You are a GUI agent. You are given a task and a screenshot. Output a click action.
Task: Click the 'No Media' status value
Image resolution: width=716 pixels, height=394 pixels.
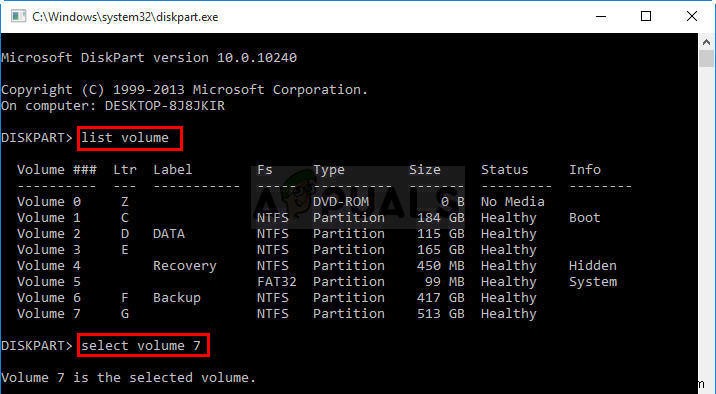coord(513,202)
